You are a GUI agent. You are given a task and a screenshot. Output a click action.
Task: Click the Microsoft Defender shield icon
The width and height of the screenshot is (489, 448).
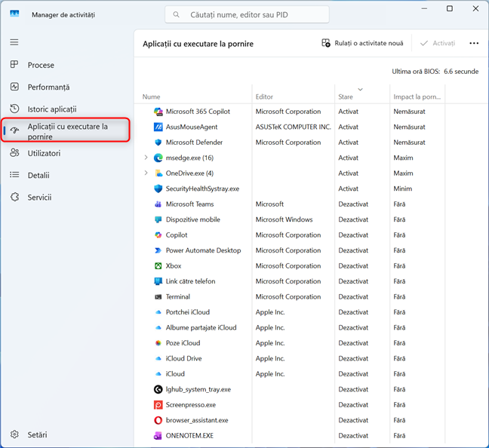click(158, 143)
